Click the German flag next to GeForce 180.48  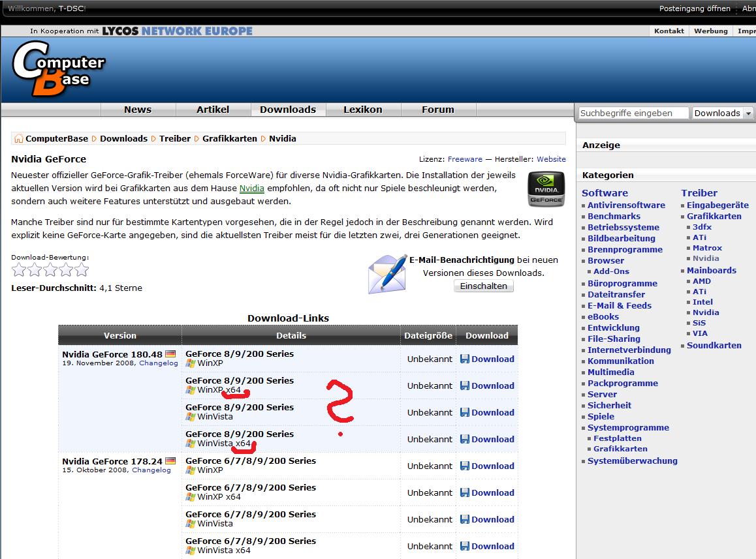click(x=170, y=354)
